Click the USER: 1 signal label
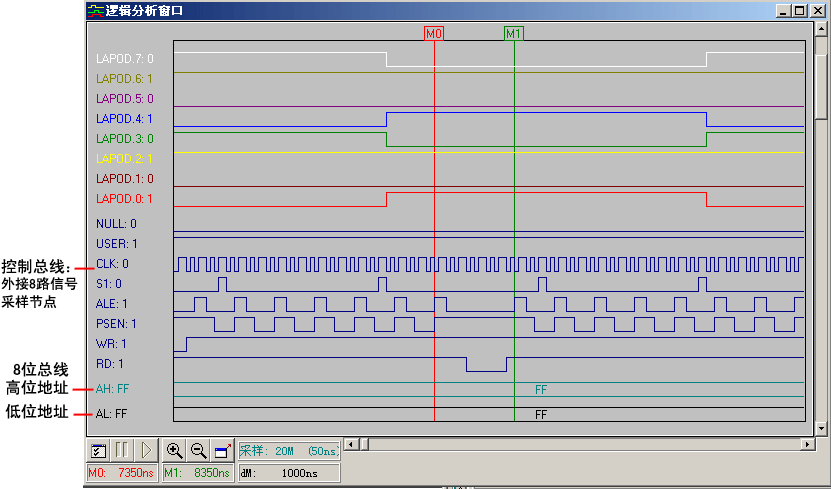 pyautogui.click(x=117, y=244)
